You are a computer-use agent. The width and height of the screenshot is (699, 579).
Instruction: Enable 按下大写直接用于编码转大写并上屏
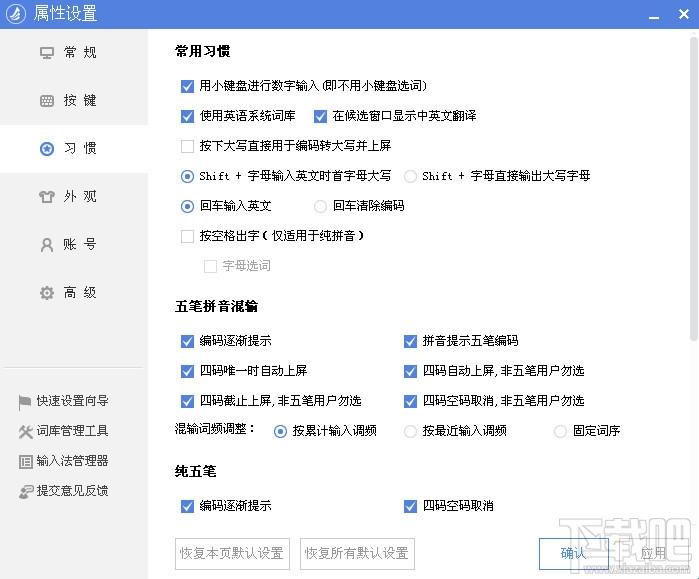pyautogui.click(x=187, y=146)
